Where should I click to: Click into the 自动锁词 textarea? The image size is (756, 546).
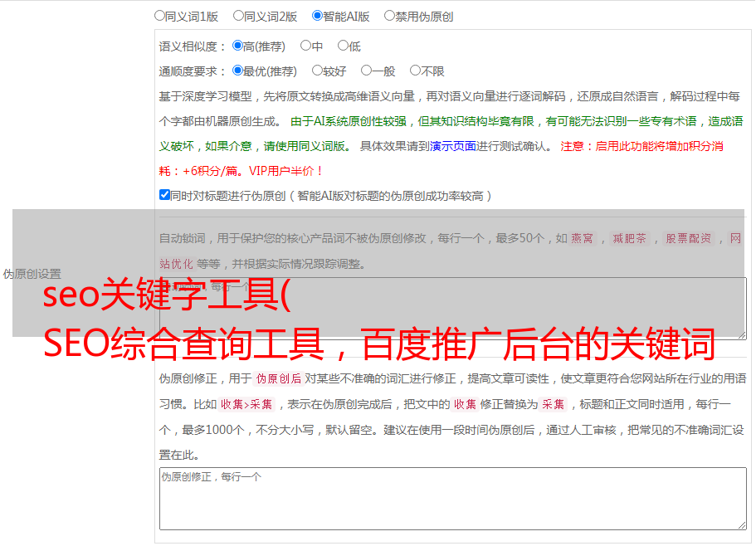[x=453, y=309]
